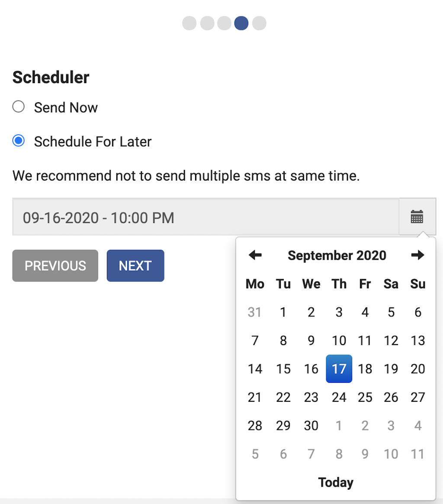
Task: Pick September 1 in the date picker
Action: 283,312
